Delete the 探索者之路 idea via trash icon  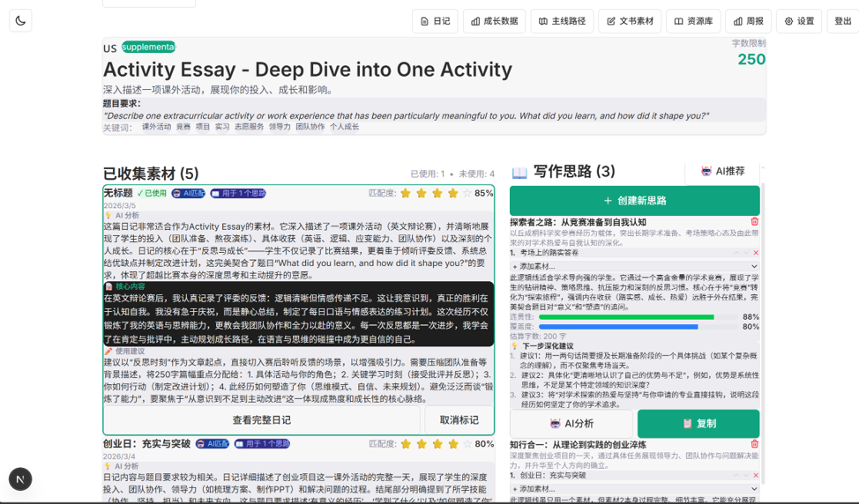[754, 222]
